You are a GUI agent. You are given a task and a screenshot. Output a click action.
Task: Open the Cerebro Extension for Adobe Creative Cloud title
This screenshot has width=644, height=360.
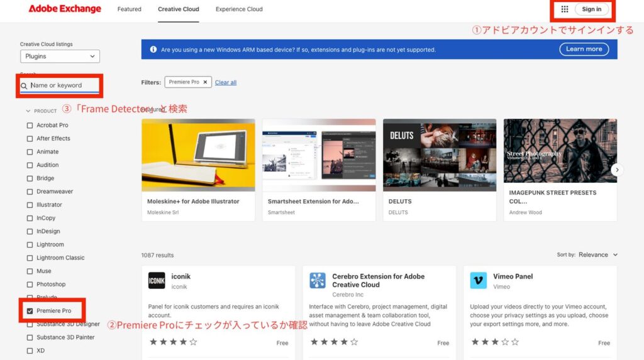click(378, 280)
